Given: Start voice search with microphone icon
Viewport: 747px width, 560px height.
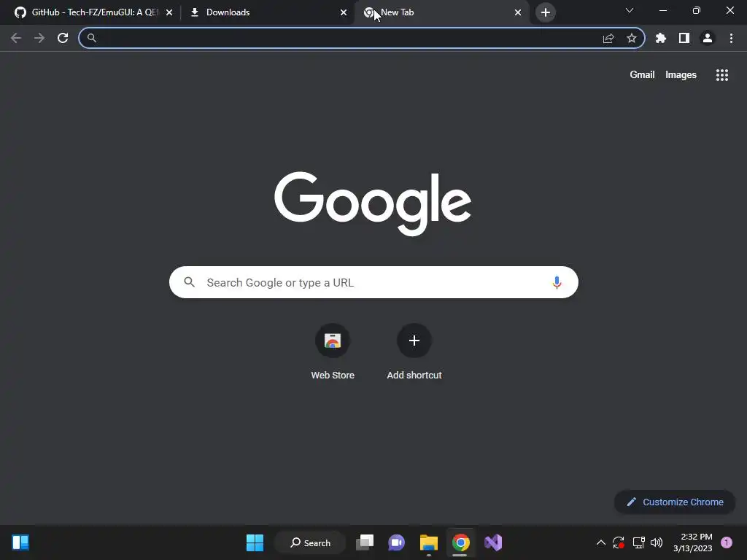Looking at the screenshot, I should pos(557,282).
